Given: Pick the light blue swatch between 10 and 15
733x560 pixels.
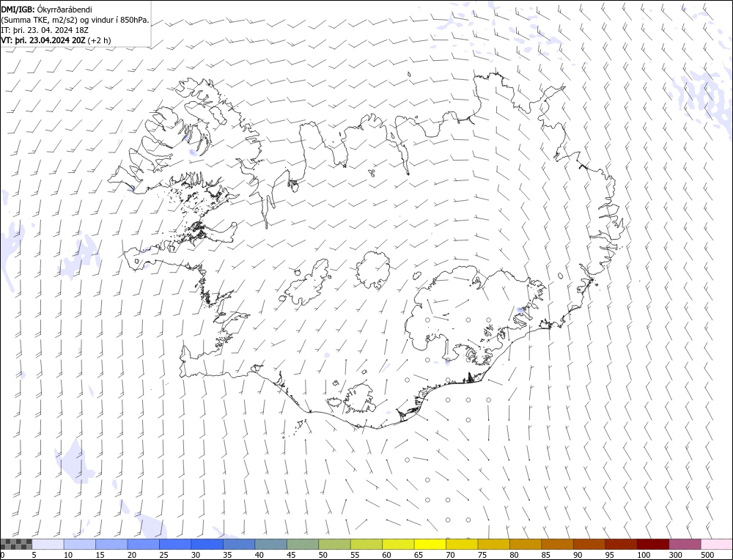Looking at the screenshot, I should click(x=80, y=544).
